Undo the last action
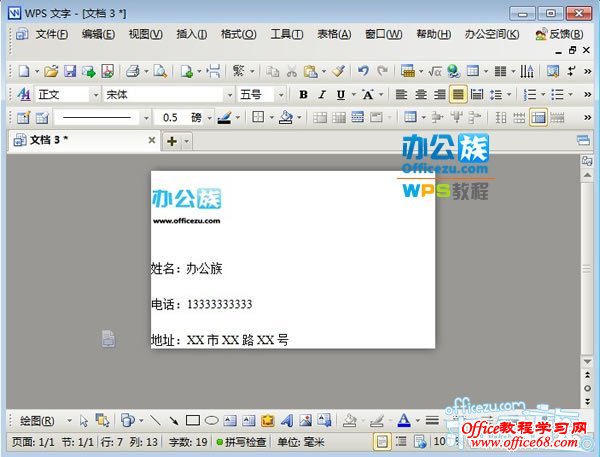Screen dimensions: 600x457 point(363,71)
